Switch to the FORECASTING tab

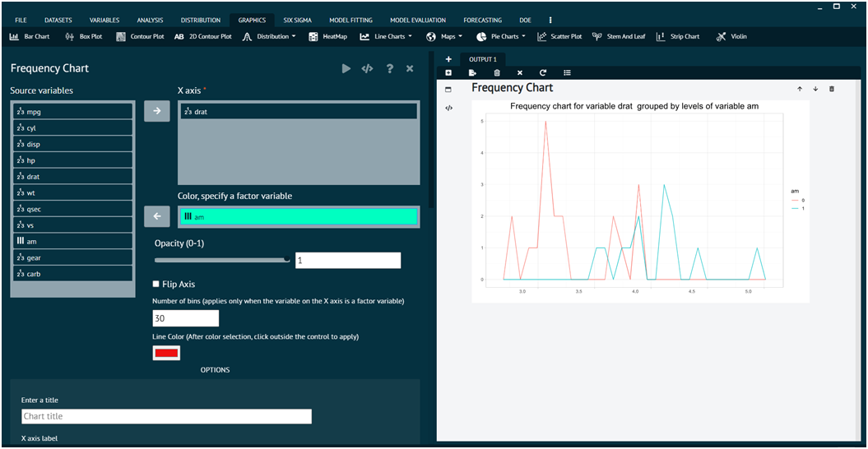(483, 20)
